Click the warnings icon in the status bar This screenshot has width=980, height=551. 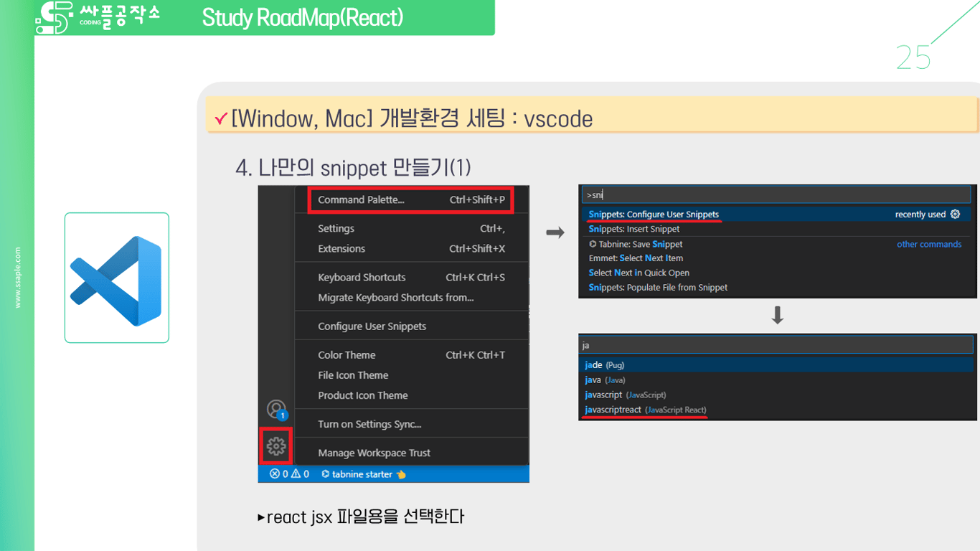pyautogui.click(x=296, y=474)
